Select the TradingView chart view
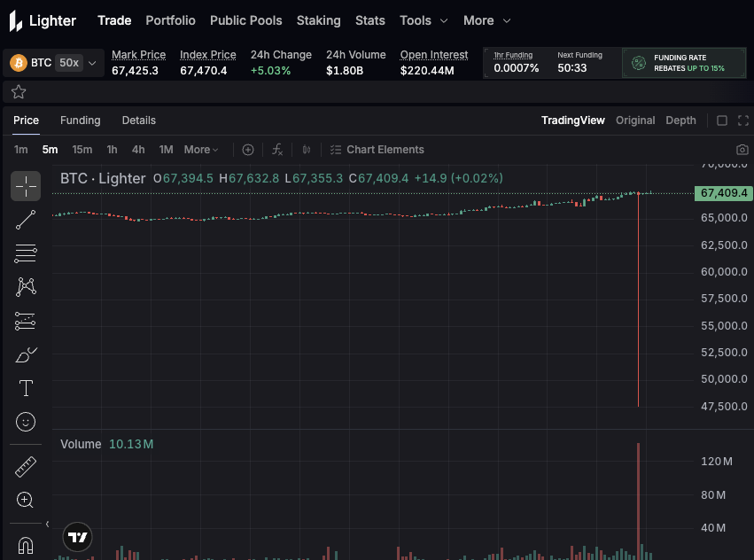The height and width of the screenshot is (560, 754). click(573, 121)
